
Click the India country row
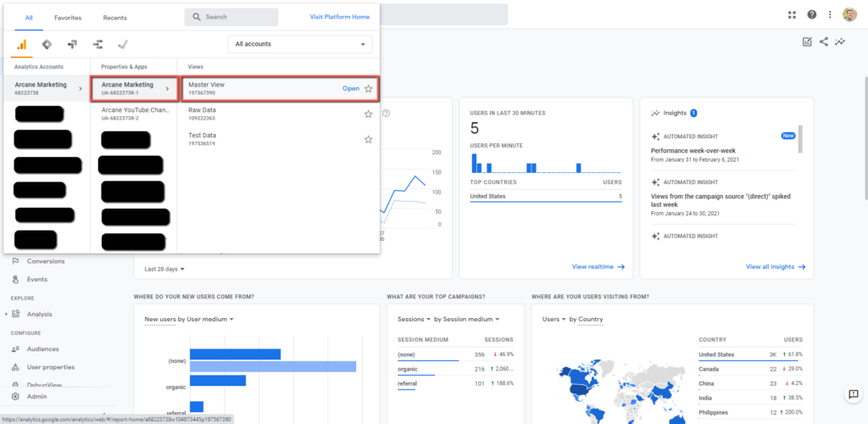[750, 399]
